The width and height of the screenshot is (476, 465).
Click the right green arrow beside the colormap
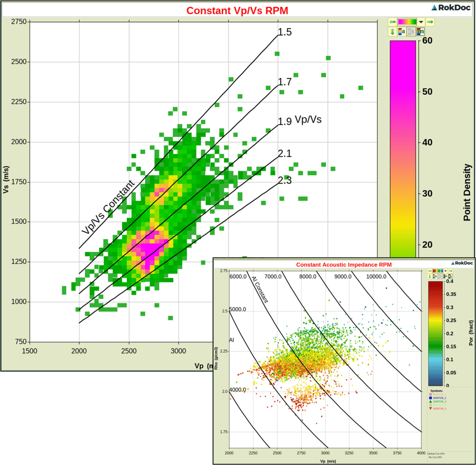point(429,22)
